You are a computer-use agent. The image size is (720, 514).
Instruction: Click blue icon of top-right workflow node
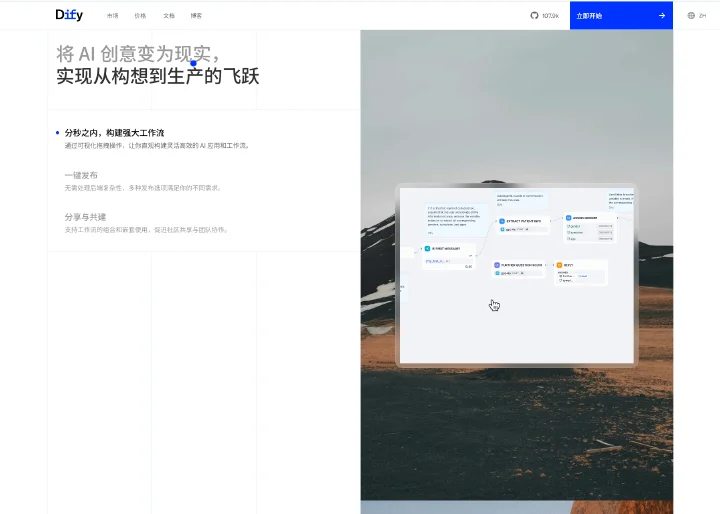(x=568, y=218)
